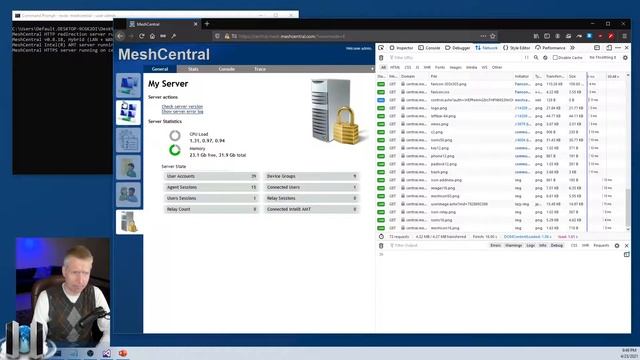Filter network requests by Fonts
640x360 pixels.
pyautogui.click(x=440, y=67)
